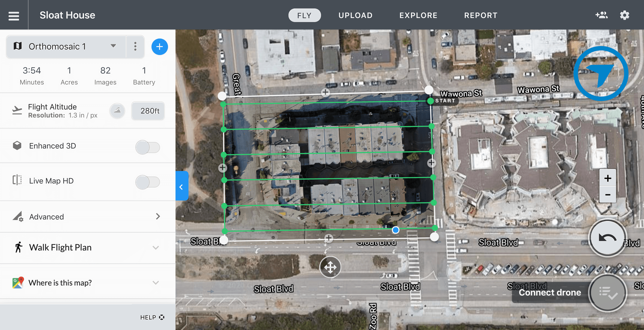
Task: Go to the EXPLORE tab
Action: (x=418, y=15)
